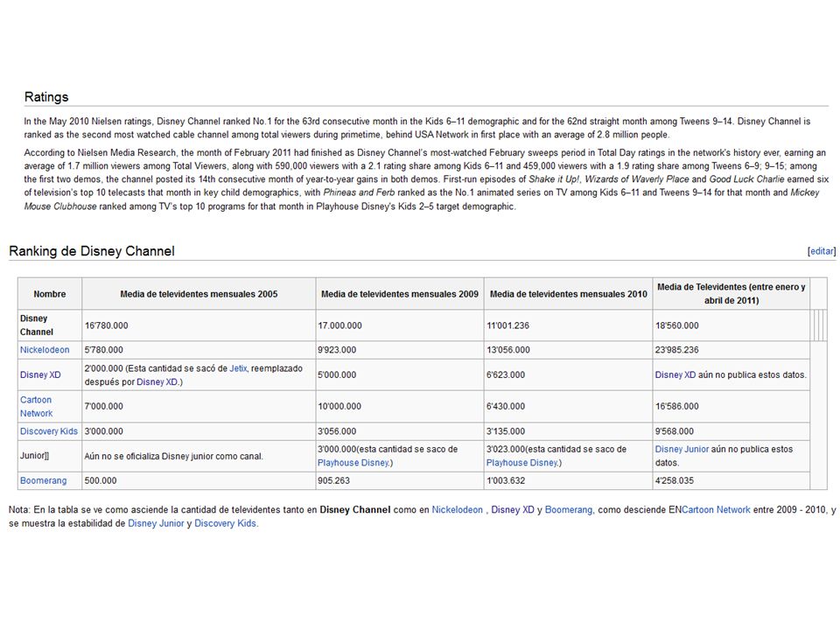This screenshot has height=630, width=840.
Task: Open the Cartoon Network link in the Nota
Action: 716,510
